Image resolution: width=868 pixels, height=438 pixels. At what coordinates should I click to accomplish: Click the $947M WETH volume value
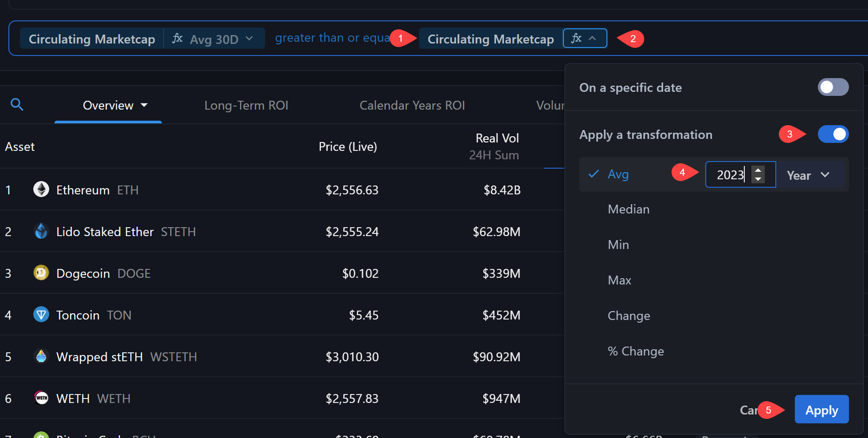[x=501, y=399]
